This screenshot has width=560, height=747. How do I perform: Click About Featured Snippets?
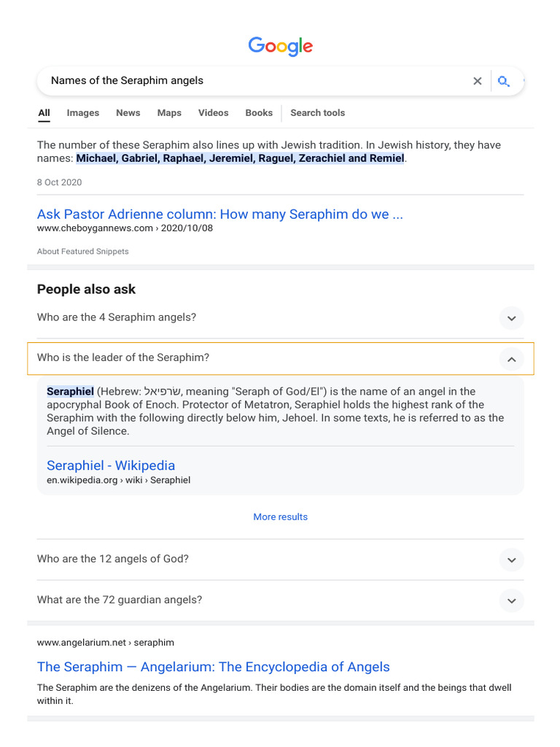click(x=82, y=252)
